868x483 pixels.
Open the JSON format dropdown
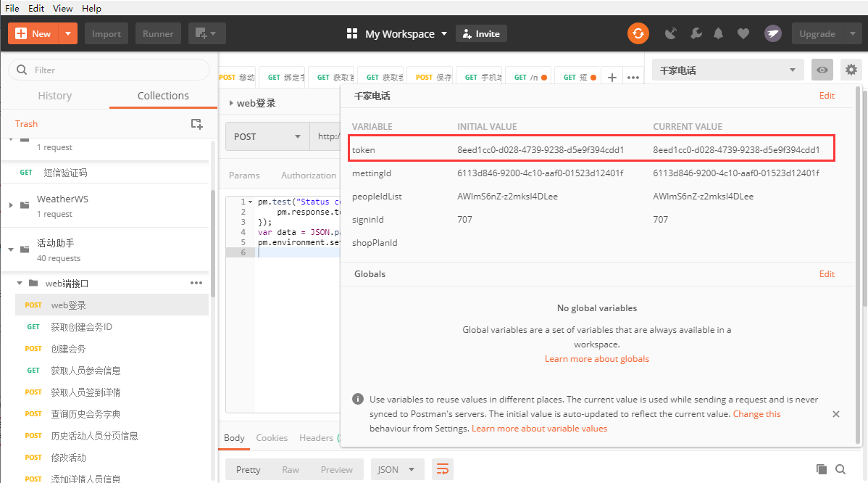tap(398, 469)
